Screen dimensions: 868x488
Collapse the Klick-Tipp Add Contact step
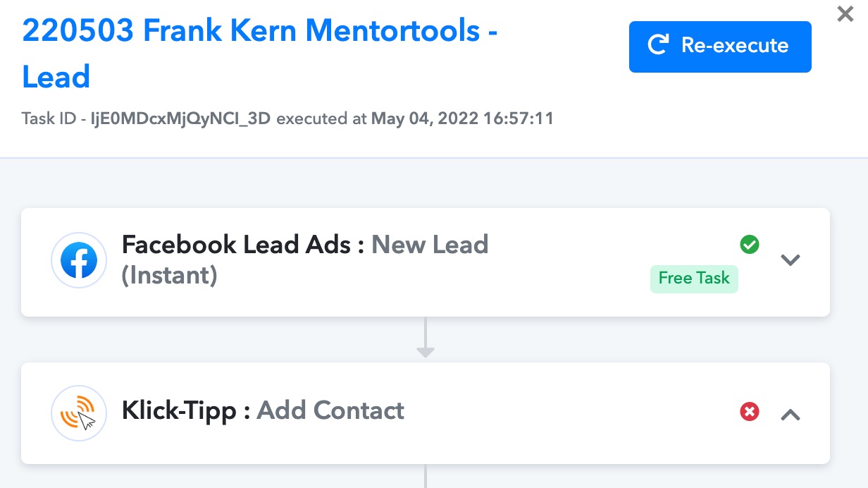click(790, 415)
